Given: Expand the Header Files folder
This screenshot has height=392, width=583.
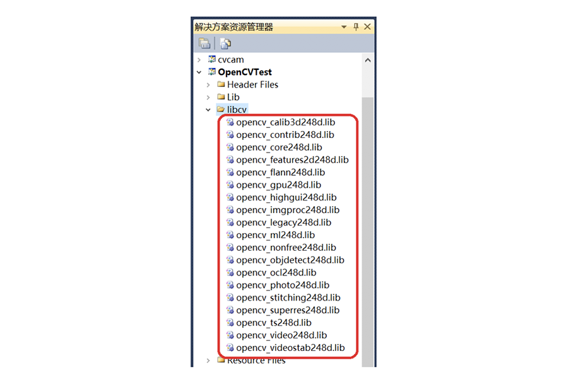Looking at the screenshot, I should tap(208, 85).
